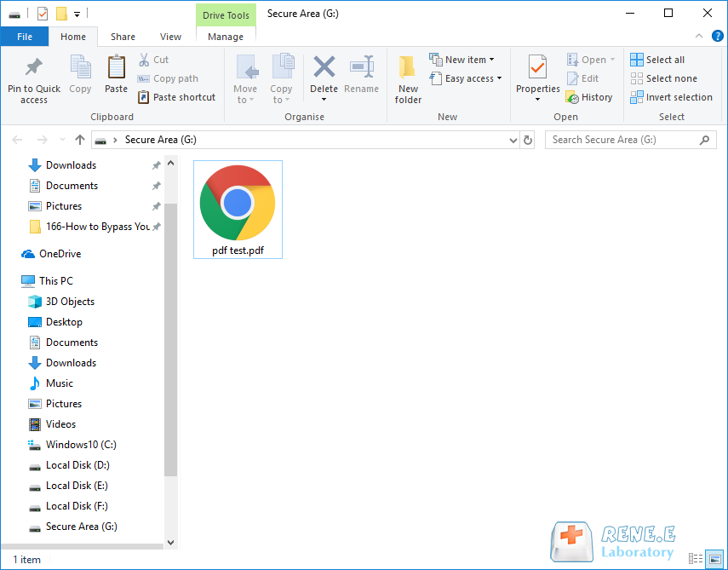This screenshot has height=570, width=728.
Task: Switch to the Share tab
Action: [123, 37]
